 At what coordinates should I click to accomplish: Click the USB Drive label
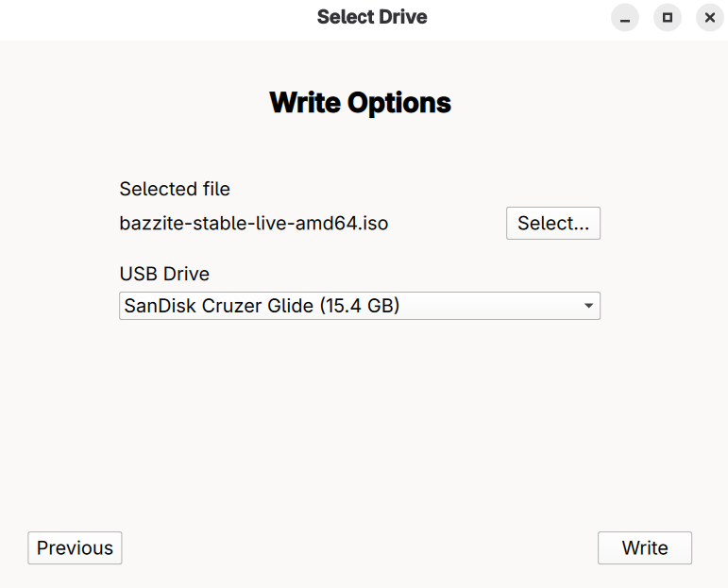(164, 274)
